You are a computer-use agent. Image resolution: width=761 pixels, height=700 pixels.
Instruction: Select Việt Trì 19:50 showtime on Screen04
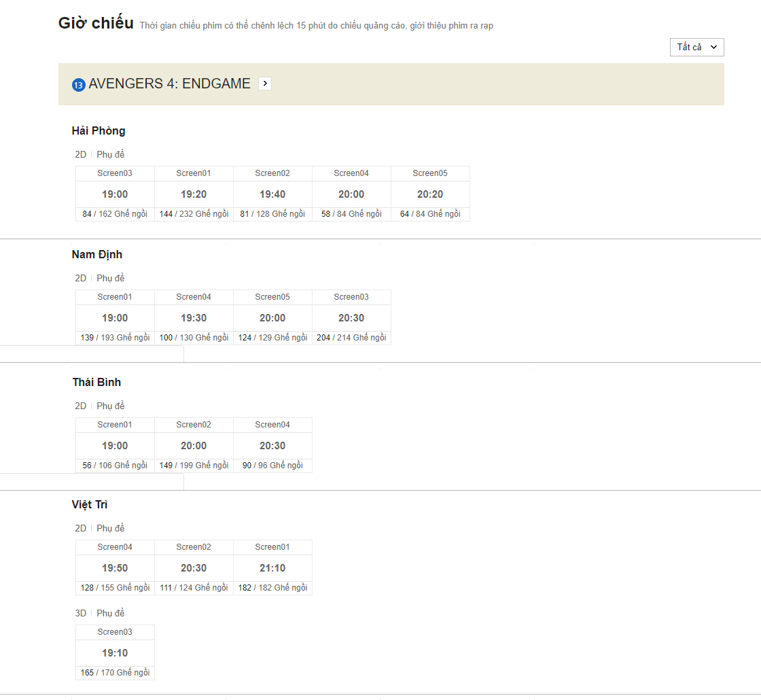(x=115, y=568)
